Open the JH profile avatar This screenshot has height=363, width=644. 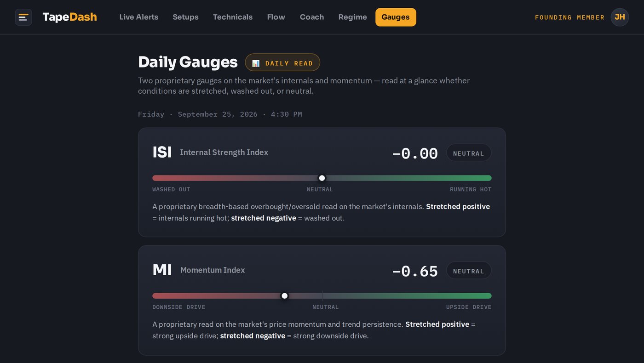coord(620,17)
